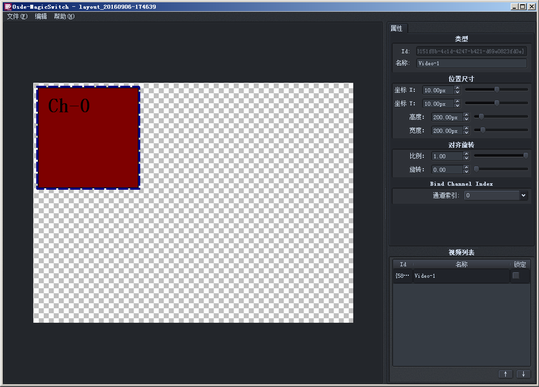Move Video-1 up with the up arrow button
539x387 pixels.
pos(505,374)
